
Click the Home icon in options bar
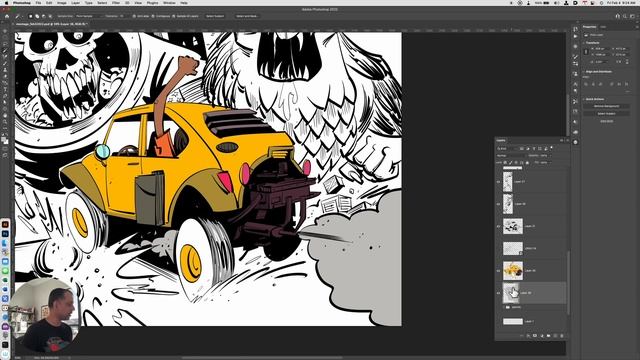[x=7, y=16]
